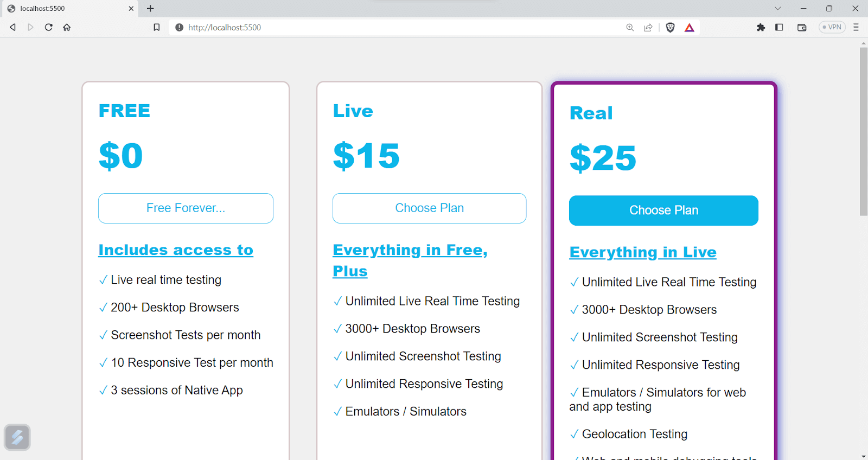The width and height of the screenshot is (868, 460).
Task: Open the browser hamburger menu
Action: (x=856, y=27)
